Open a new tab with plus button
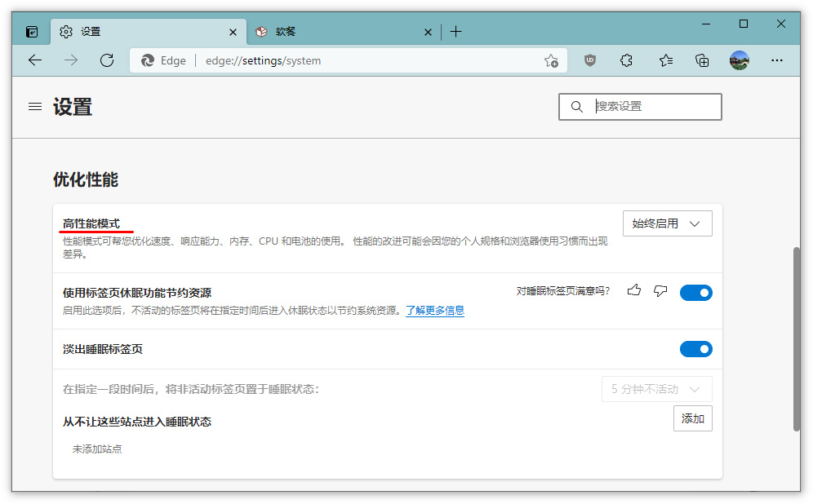This screenshot has width=813, height=504. [455, 32]
